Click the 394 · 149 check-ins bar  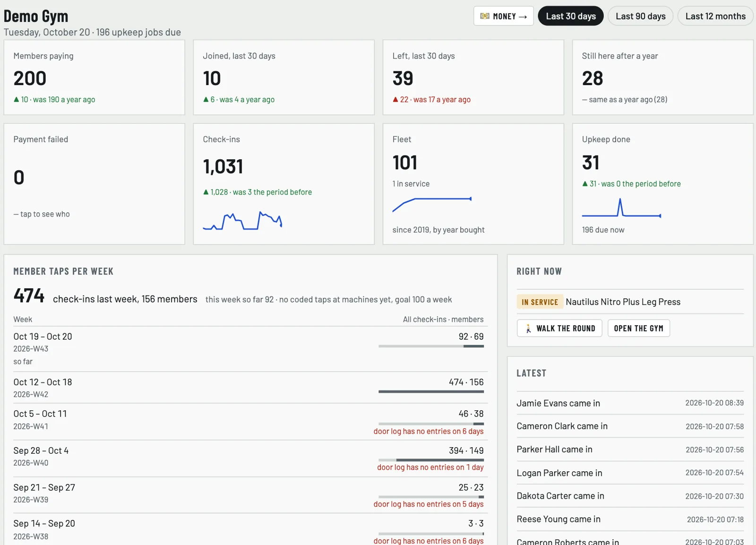pos(431,460)
